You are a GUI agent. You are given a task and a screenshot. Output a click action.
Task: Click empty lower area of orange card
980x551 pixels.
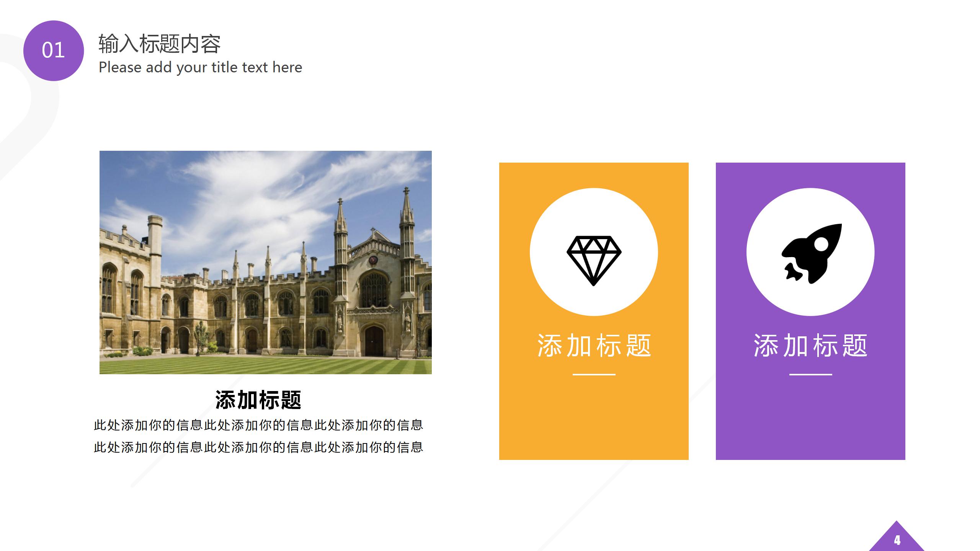pyautogui.click(x=594, y=421)
